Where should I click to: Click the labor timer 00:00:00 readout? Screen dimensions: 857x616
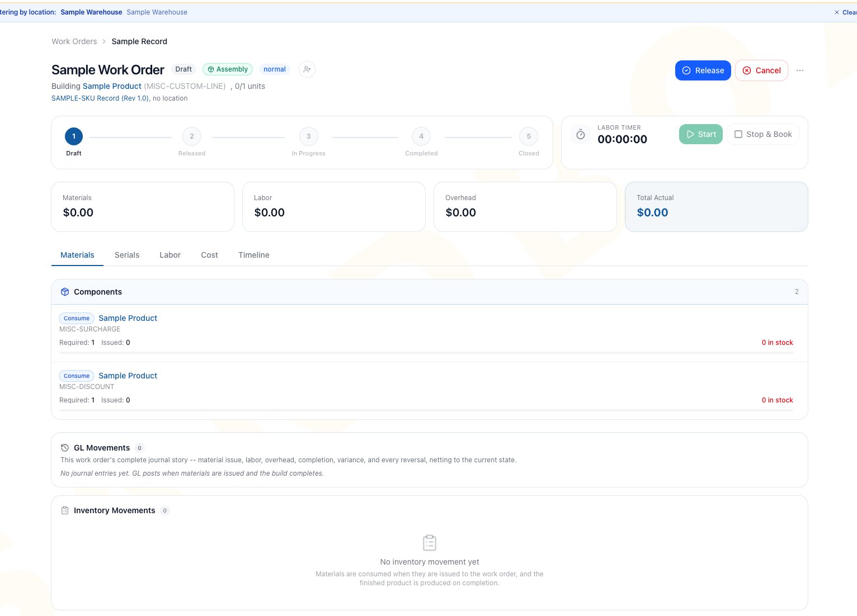click(x=622, y=140)
